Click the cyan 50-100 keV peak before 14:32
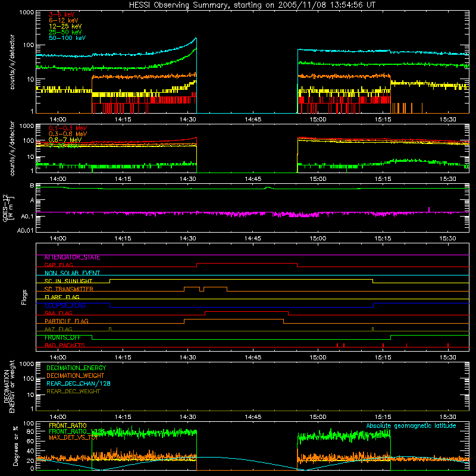Image resolution: width=476 pixels, height=476 pixels. pyautogui.click(x=196, y=39)
